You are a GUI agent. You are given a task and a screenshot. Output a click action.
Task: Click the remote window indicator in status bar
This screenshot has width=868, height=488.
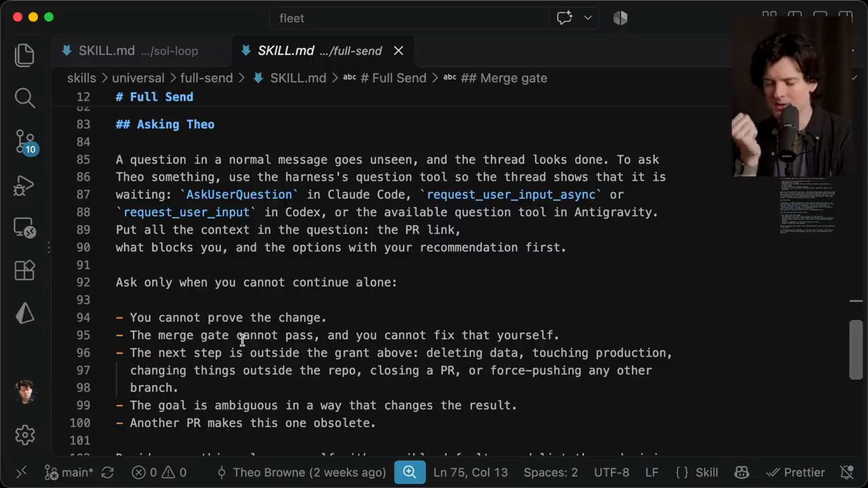click(20, 472)
